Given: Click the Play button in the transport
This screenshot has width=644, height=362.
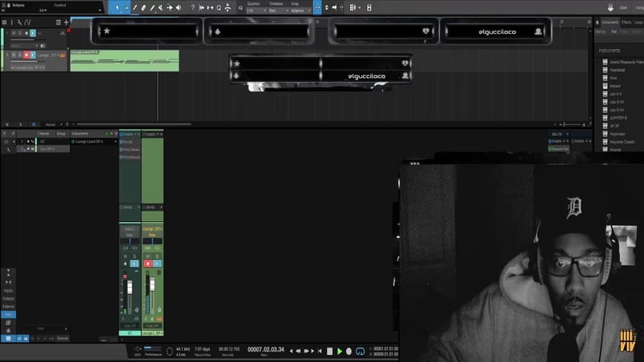Looking at the screenshot, I should pos(340,351).
